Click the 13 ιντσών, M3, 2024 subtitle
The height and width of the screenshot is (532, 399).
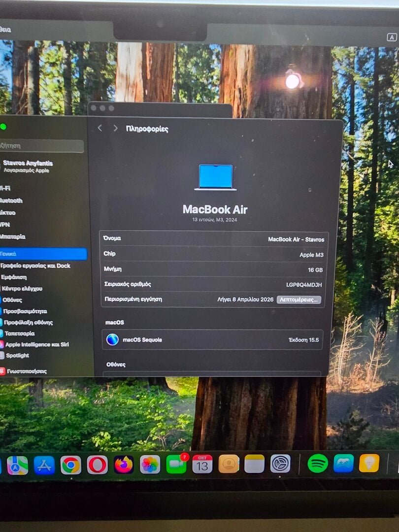point(215,220)
